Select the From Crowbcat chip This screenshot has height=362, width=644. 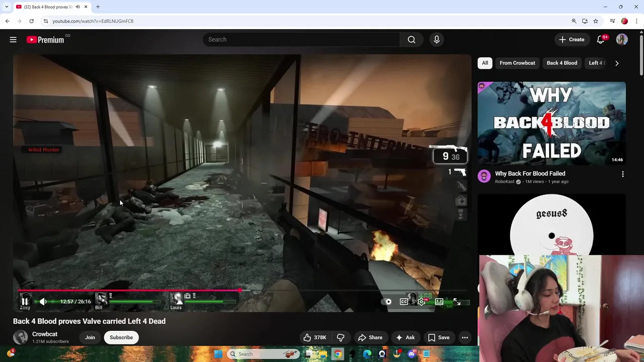coord(517,63)
